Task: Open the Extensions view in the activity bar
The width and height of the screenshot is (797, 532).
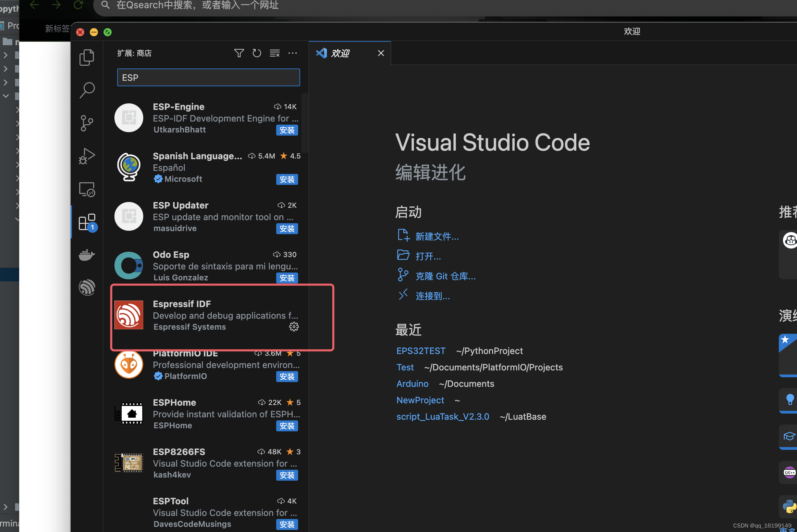Action: point(87,222)
